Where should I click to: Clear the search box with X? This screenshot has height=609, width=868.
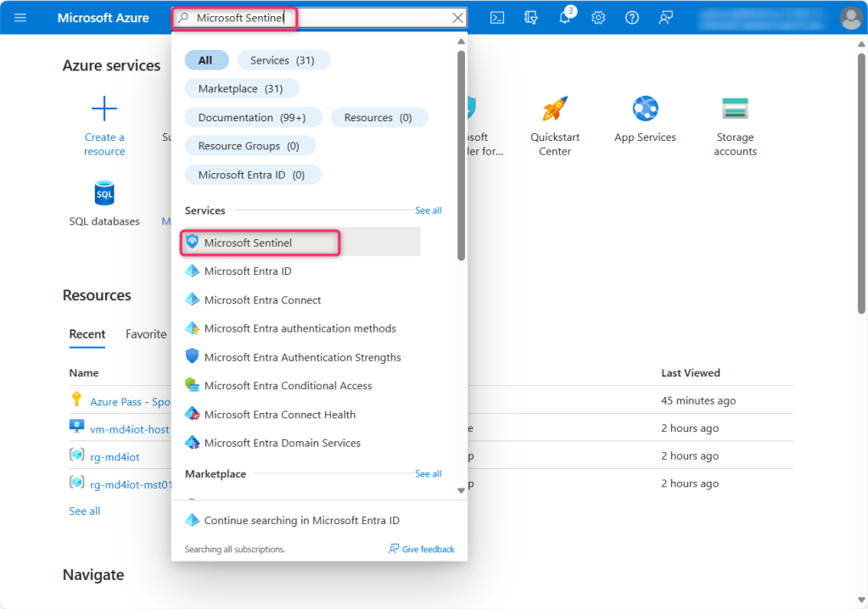(458, 18)
